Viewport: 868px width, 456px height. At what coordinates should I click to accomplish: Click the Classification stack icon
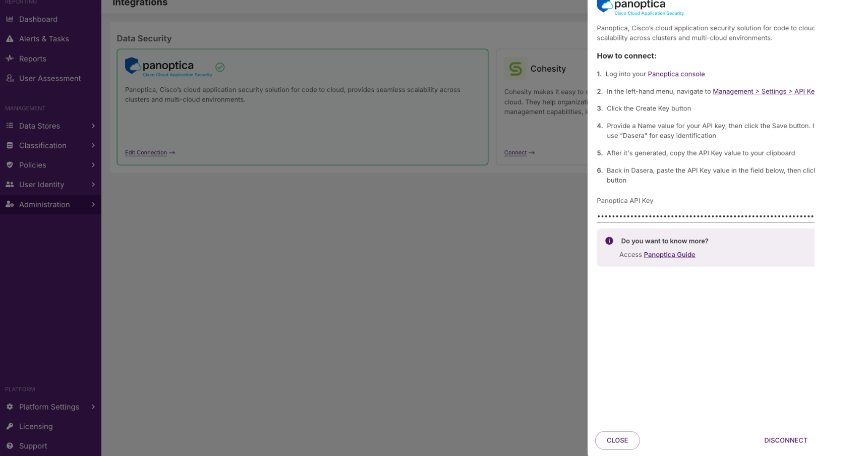[x=10, y=145]
